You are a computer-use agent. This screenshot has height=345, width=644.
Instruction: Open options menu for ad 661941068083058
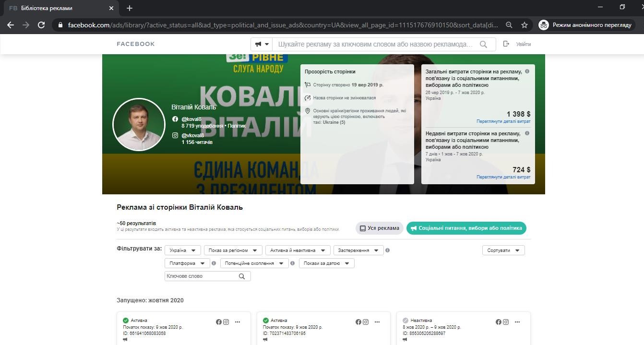click(x=238, y=322)
